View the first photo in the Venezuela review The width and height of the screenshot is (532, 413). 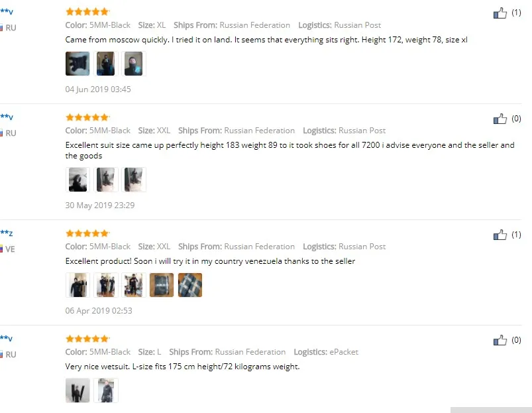78,285
